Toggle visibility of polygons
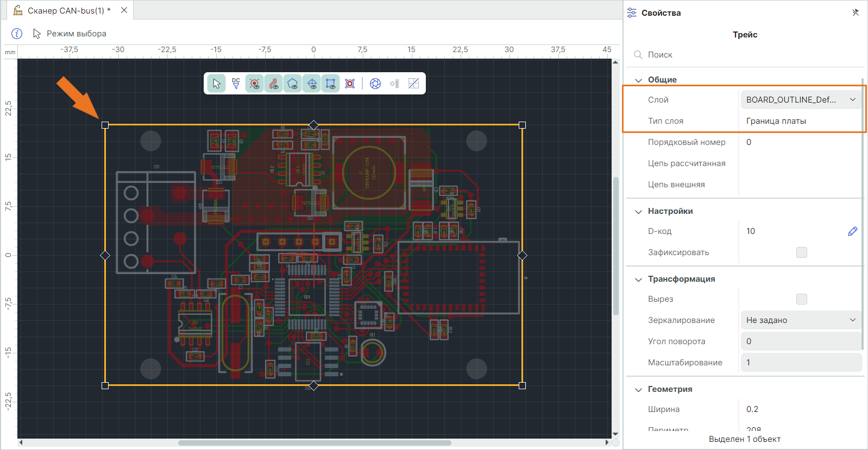Image resolution: width=868 pixels, height=450 pixels. point(293,84)
